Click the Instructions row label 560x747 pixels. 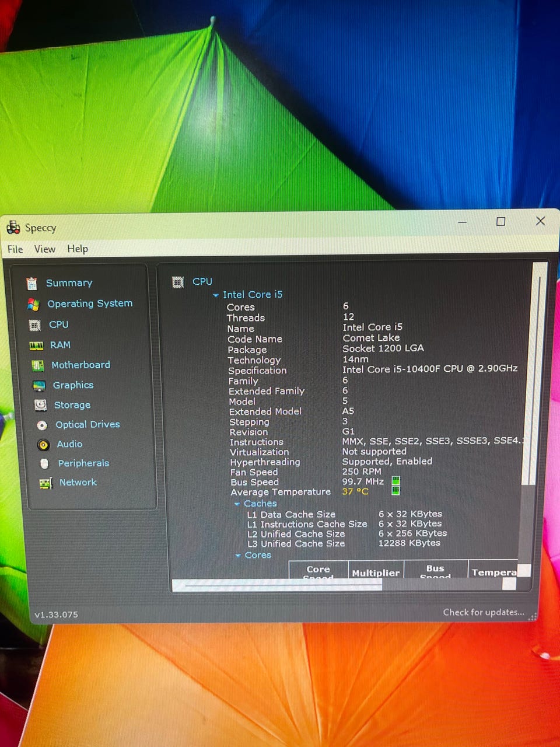pyautogui.click(x=257, y=442)
